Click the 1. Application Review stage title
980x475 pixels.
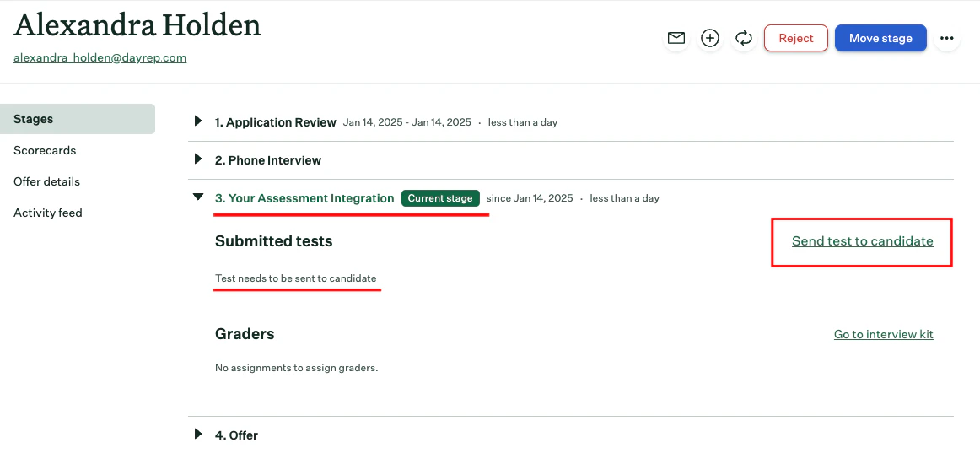pyautogui.click(x=276, y=122)
